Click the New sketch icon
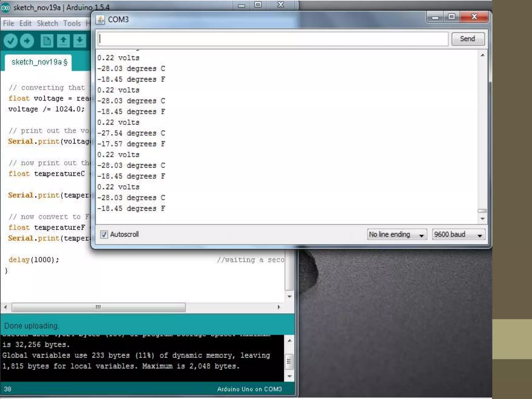532x399 pixels. (x=47, y=41)
